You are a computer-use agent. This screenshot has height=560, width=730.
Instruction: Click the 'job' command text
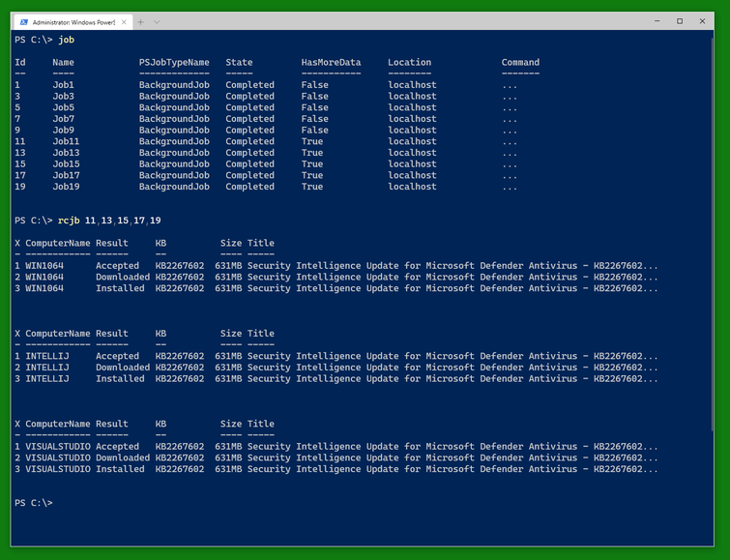[66, 40]
